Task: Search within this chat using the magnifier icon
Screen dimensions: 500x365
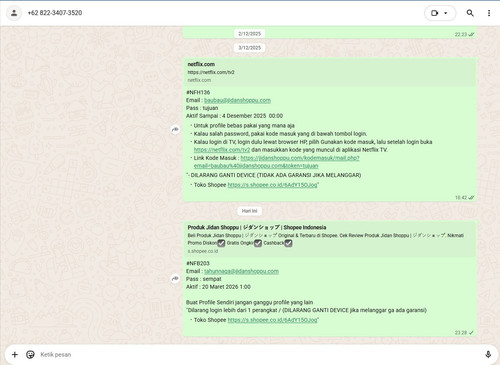Action: pos(470,13)
